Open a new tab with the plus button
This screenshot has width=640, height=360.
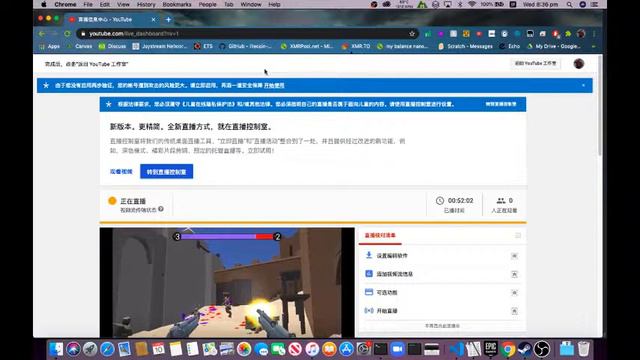[x=168, y=19]
